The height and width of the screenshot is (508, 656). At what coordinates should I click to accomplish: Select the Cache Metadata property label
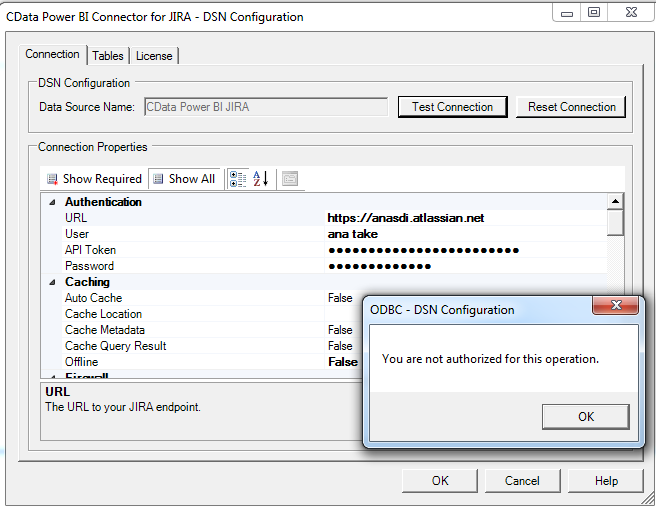click(x=105, y=330)
